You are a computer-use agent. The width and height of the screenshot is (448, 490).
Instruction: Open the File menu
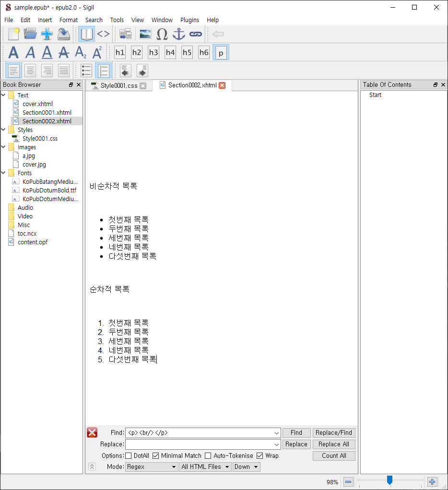pos(9,20)
